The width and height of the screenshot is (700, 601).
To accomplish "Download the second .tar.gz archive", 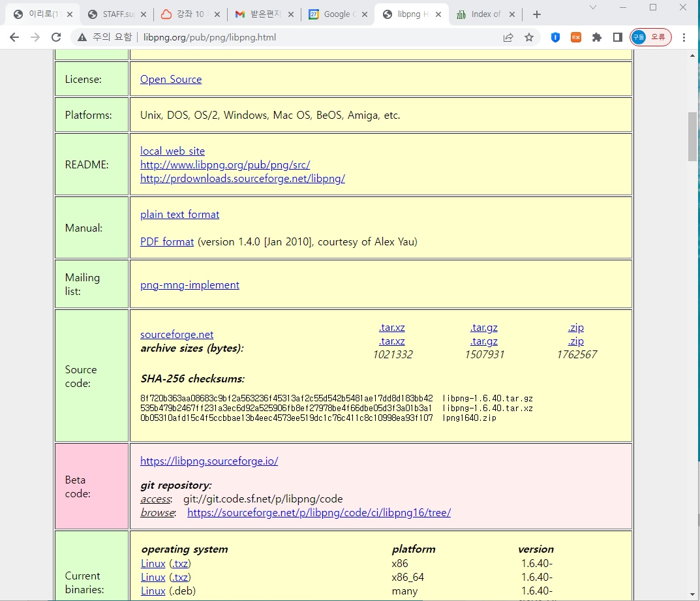I will [x=484, y=341].
